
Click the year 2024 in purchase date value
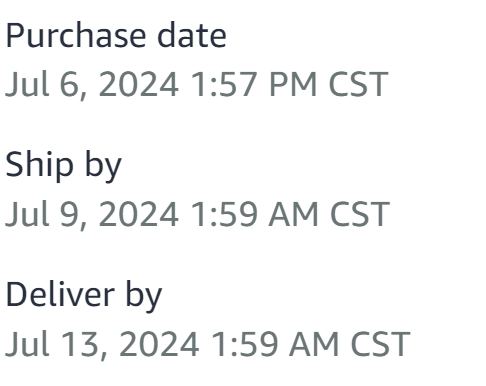click(x=139, y=84)
